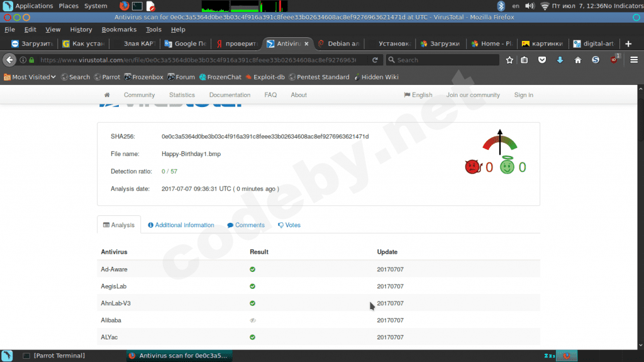644x362 pixels.
Task: Click the NoScript S icon
Action: click(596, 60)
